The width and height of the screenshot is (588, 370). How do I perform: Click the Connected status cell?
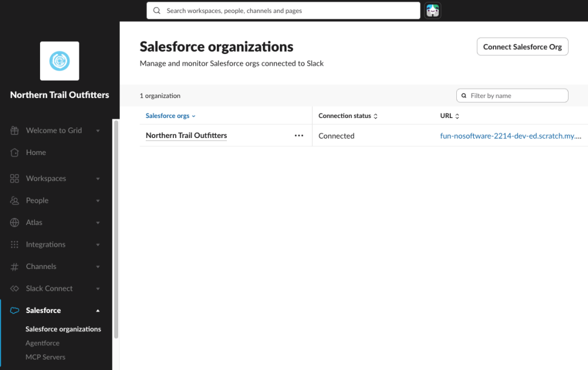click(x=336, y=136)
